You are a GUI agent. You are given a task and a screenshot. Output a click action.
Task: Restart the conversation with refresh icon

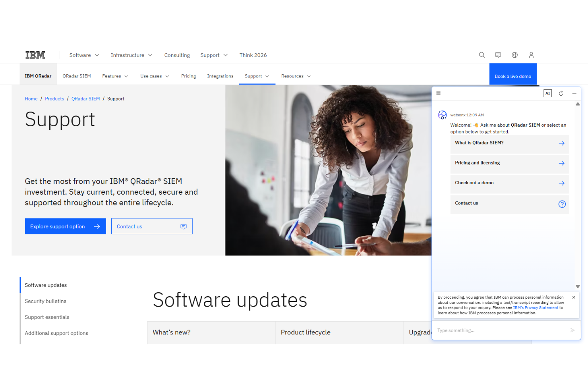point(561,93)
